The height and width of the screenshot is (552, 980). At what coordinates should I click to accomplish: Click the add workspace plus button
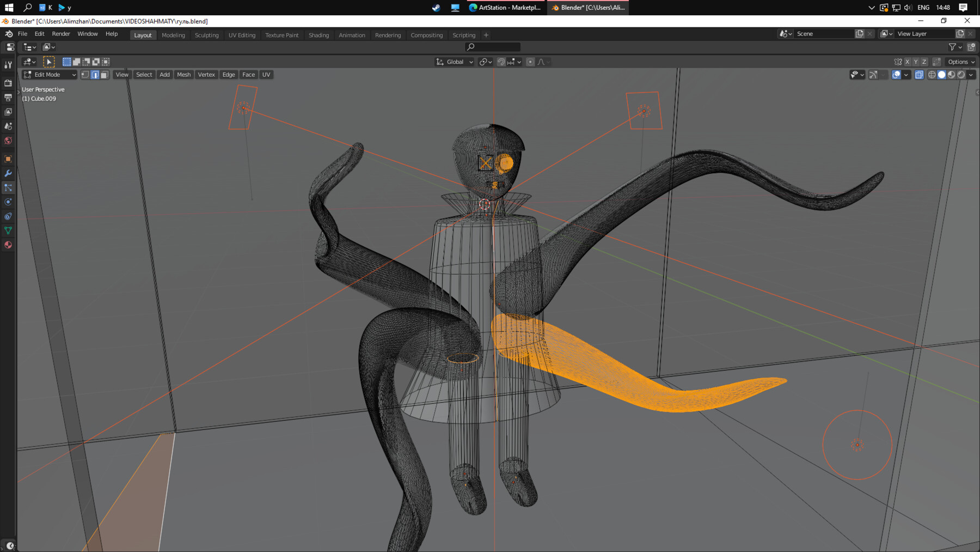[x=486, y=35]
